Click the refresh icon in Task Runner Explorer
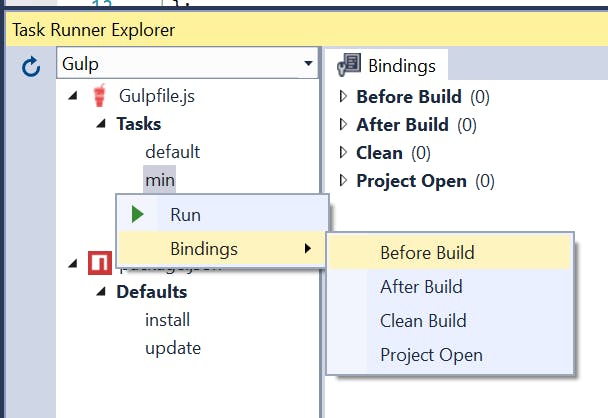 pos(31,66)
